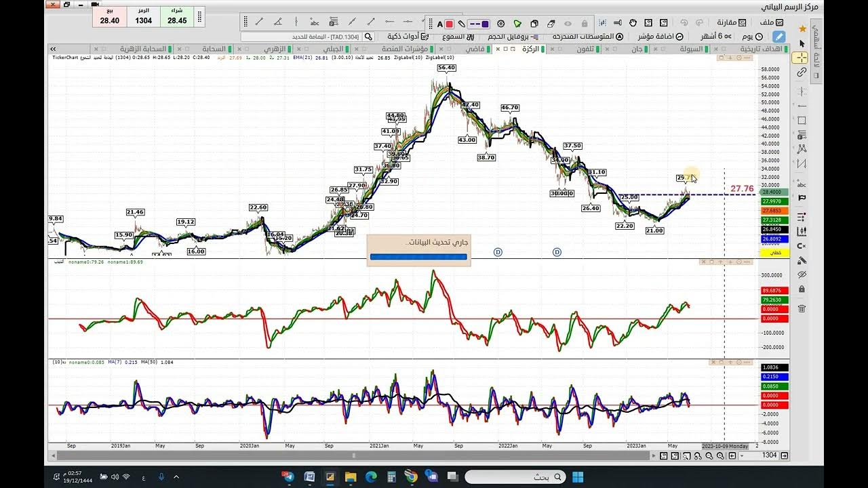Image resolution: width=868 pixels, height=488 pixels.
Task: Open the ملف file menu
Action: click(x=771, y=22)
